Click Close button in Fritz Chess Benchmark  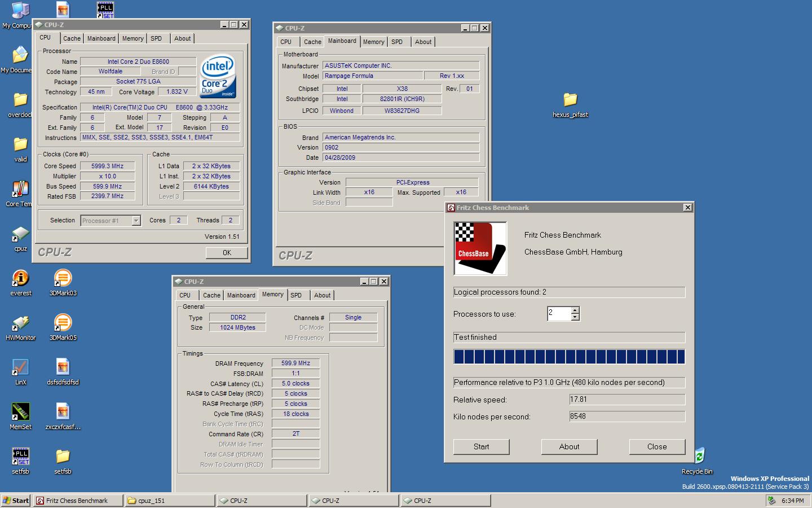click(657, 446)
